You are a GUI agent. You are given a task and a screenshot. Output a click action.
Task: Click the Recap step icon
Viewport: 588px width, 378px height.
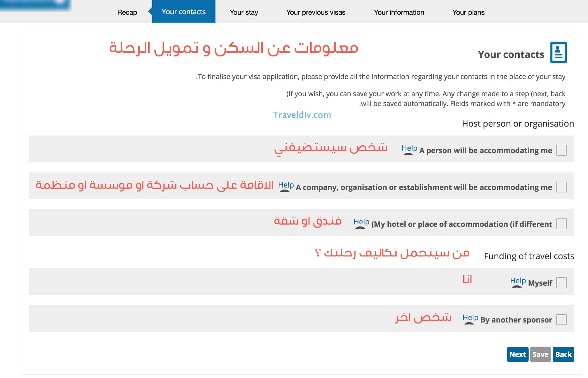tap(128, 12)
